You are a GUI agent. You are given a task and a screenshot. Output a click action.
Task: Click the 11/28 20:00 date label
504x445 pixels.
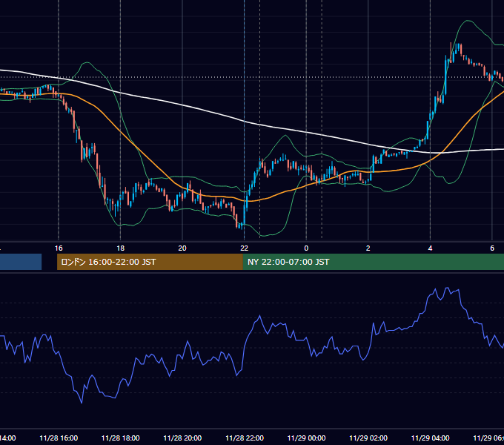[x=182, y=438]
